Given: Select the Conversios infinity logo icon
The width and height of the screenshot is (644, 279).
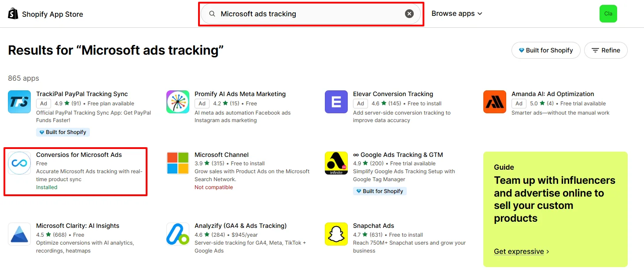Looking at the screenshot, I should [19, 163].
